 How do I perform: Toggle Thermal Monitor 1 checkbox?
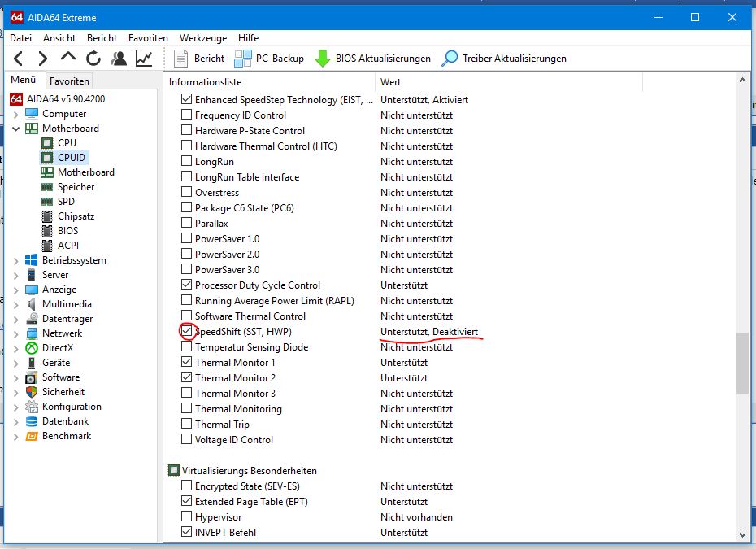(186, 362)
